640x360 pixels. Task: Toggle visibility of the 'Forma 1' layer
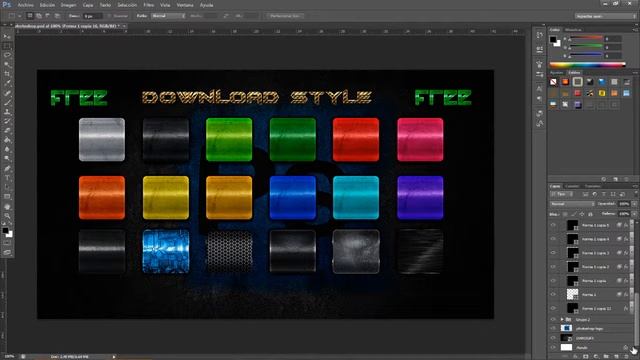(553, 294)
